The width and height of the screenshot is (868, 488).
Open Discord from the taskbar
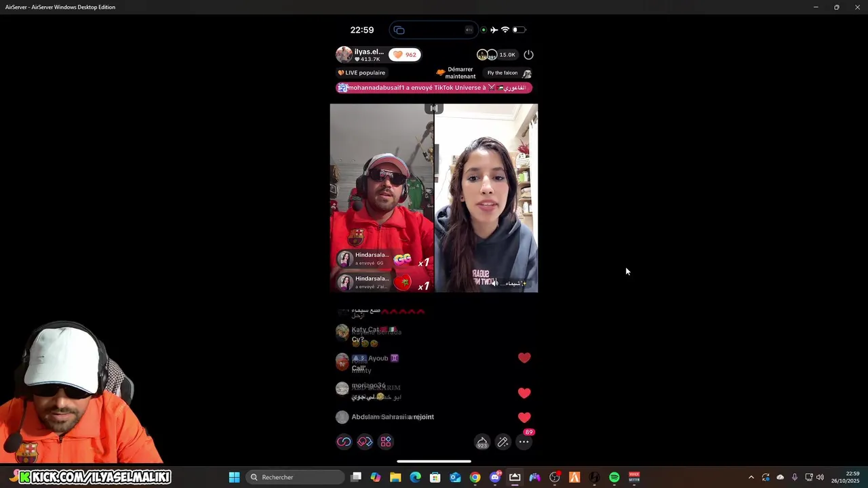(x=495, y=477)
